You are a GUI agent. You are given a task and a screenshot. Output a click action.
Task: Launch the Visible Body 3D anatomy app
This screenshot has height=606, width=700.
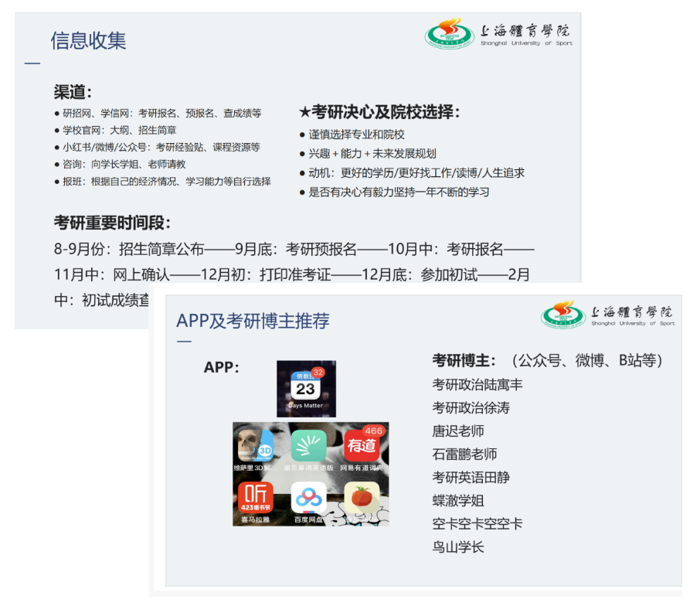coord(255,446)
